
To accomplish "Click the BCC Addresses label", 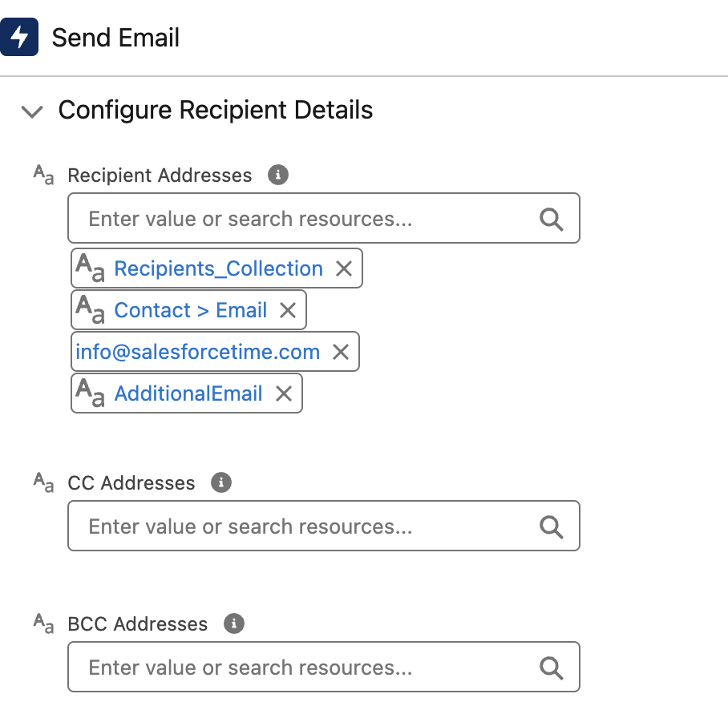I will (x=138, y=624).
